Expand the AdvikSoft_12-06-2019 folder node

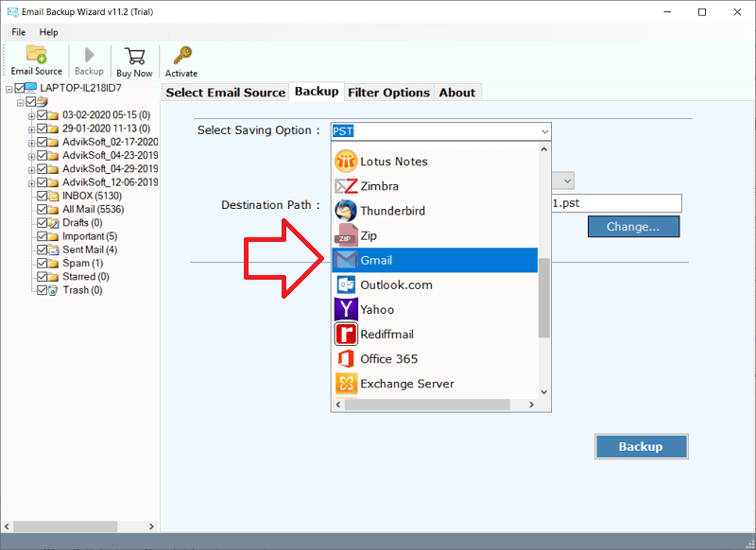click(x=31, y=183)
